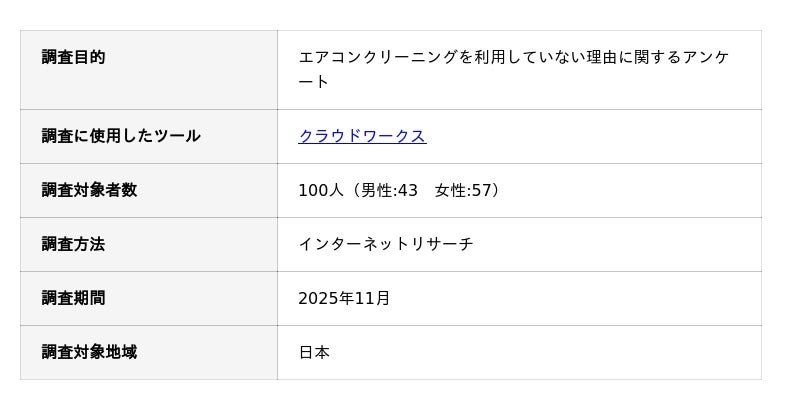Click the 調査対象者数 label cell
This screenshot has height=410, width=800.
tap(89, 190)
